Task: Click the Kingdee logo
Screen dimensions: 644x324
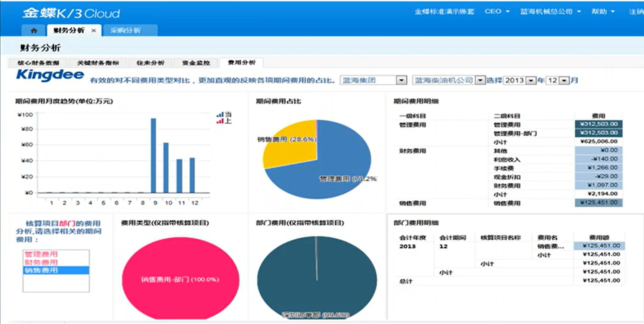Action: click(x=50, y=75)
